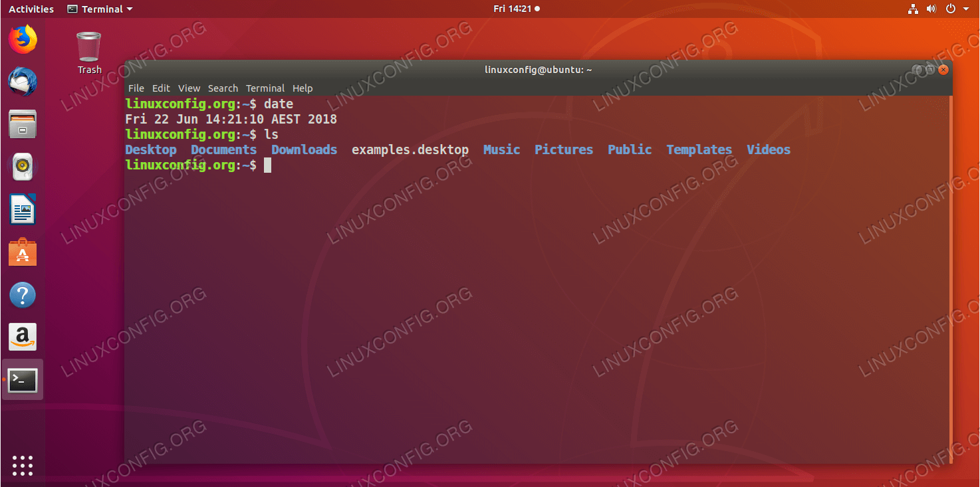The height and width of the screenshot is (487, 980).
Task: Open the terminal Help menu
Action: [x=303, y=88]
